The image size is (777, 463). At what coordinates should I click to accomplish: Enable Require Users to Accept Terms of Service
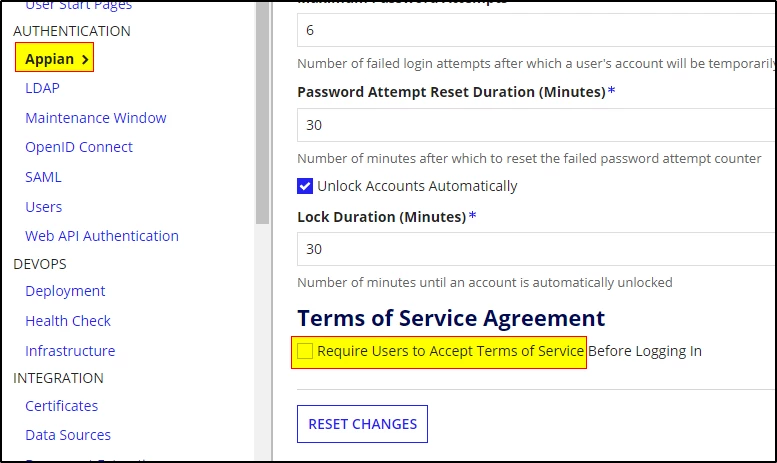tap(305, 351)
